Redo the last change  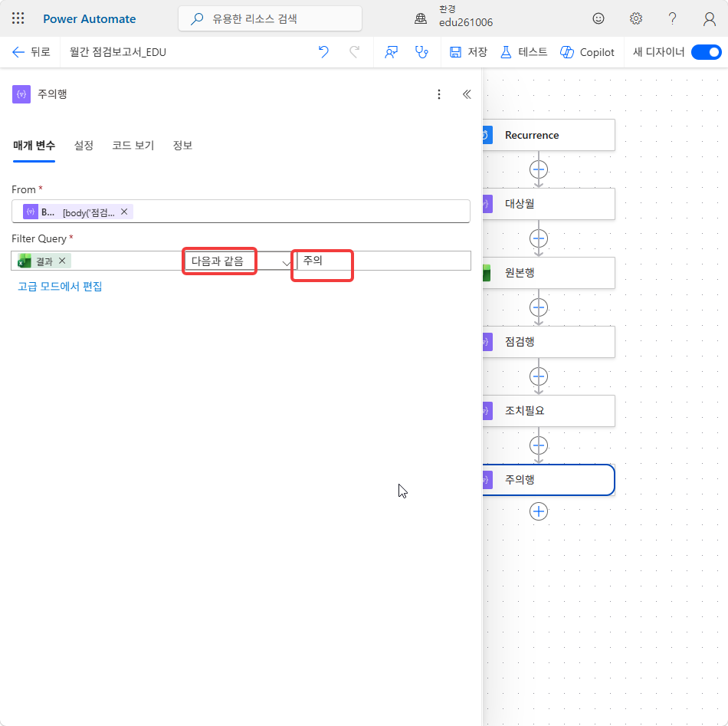click(354, 52)
